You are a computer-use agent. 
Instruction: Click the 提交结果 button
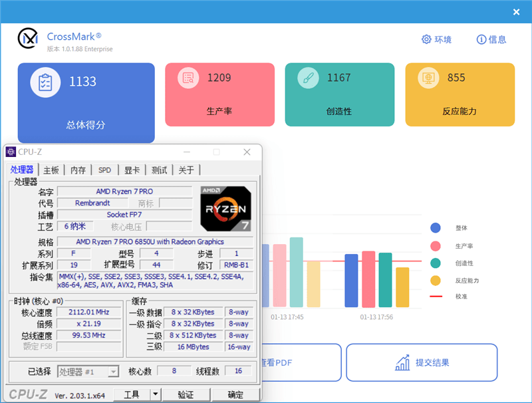point(422,362)
